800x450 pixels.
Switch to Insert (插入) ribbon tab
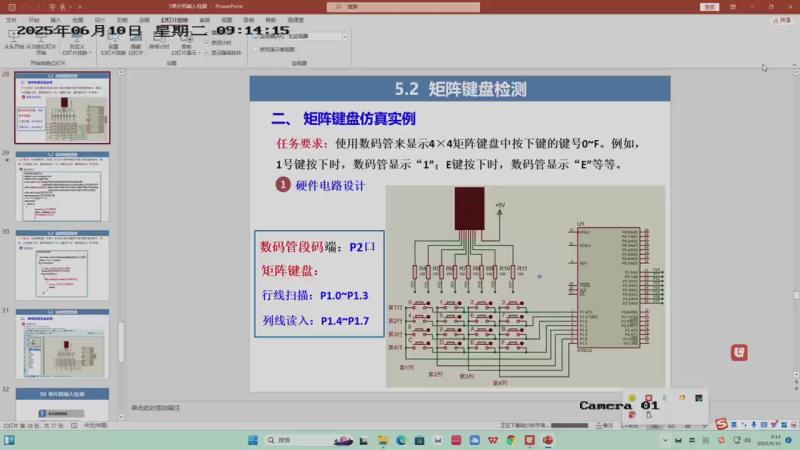pos(56,20)
